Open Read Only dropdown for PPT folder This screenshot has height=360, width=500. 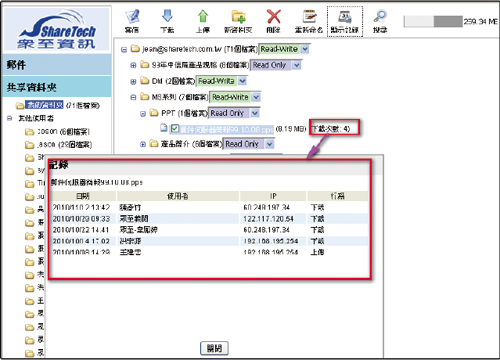pyautogui.click(x=255, y=113)
